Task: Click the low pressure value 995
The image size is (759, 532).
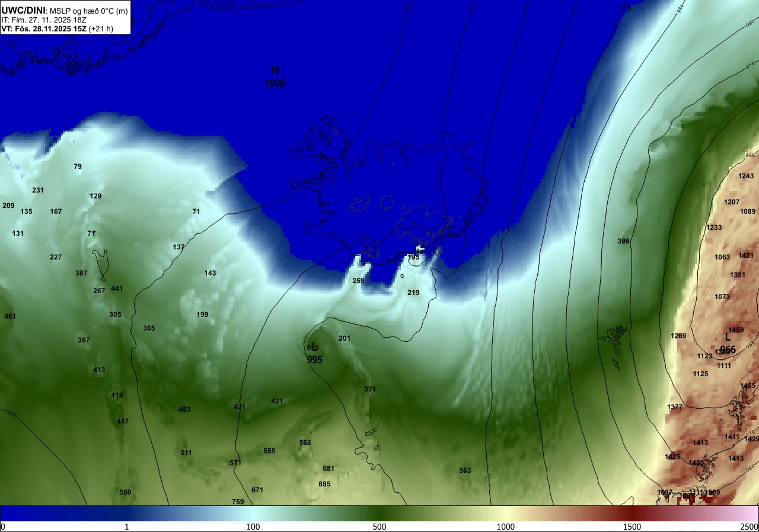Action: (x=314, y=360)
